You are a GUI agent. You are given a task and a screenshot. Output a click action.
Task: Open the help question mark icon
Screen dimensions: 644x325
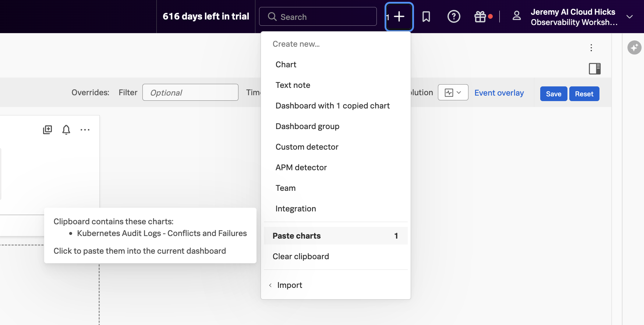453,17
